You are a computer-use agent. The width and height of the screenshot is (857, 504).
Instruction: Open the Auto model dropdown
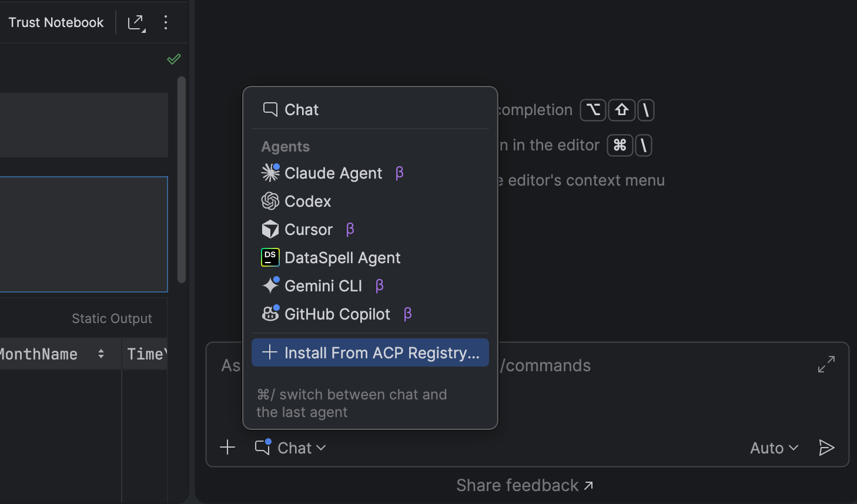(774, 448)
